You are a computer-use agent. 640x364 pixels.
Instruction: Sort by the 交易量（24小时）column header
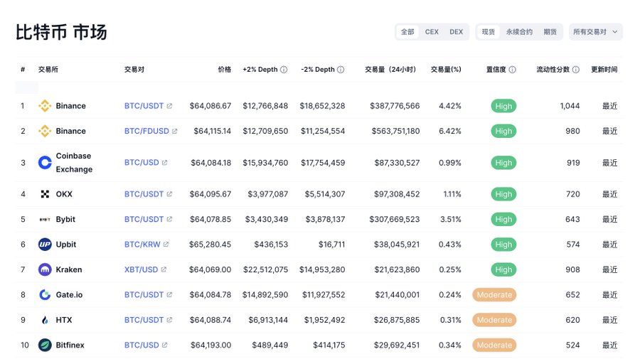[x=390, y=70]
